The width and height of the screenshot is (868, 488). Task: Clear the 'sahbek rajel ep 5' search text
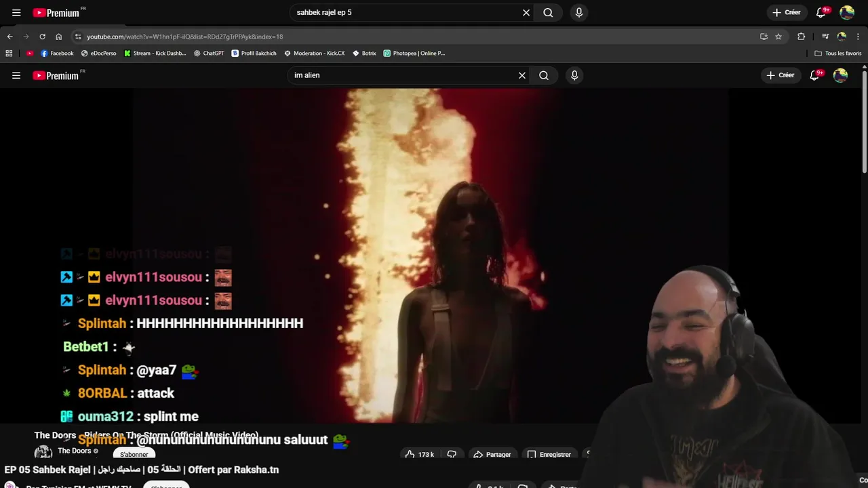526,12
